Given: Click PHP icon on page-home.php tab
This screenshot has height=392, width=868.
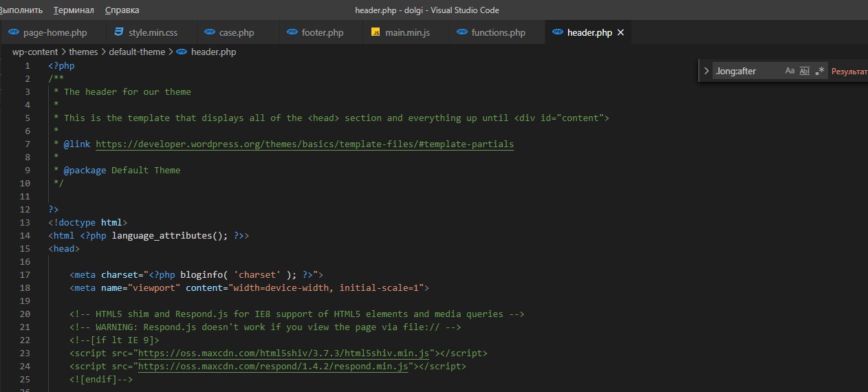Looking at the screenshot, I should coord(15,32).
